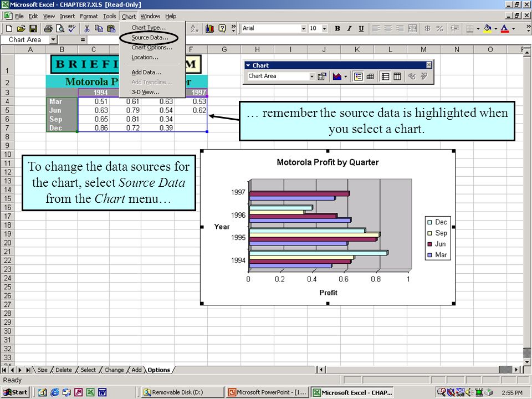Run the Spelling check icon
The width and height of the screenshot is (532, 399).
(72, 28)
